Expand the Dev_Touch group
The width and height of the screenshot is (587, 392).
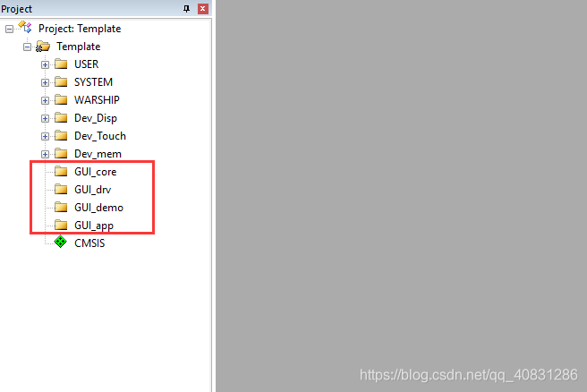pos(45,136)
